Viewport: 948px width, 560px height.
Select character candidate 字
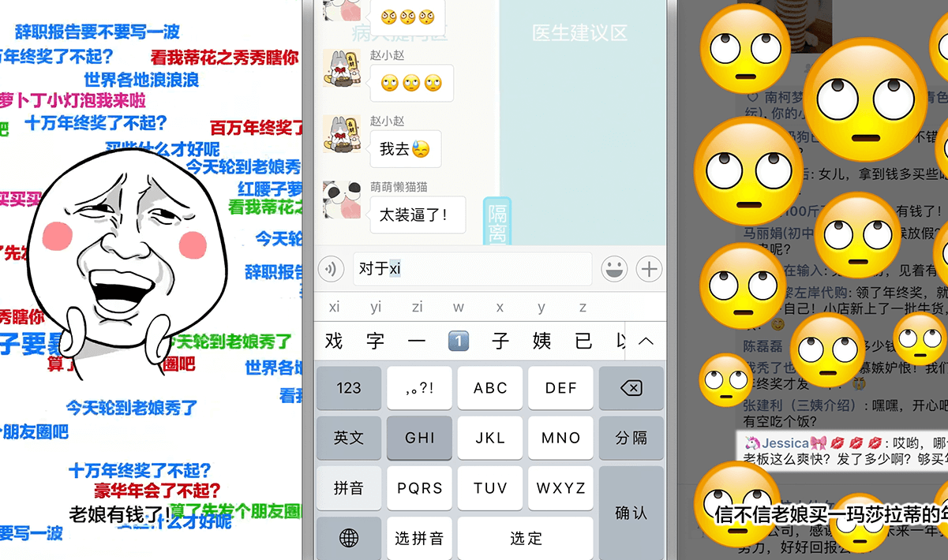376,341
